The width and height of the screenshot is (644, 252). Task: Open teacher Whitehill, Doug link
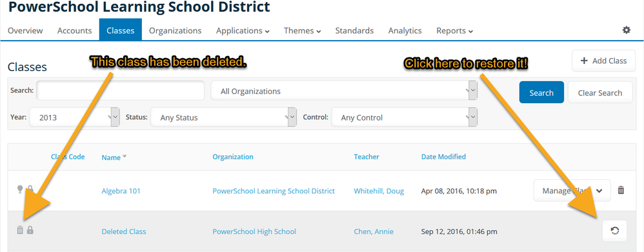pos(379,191)
